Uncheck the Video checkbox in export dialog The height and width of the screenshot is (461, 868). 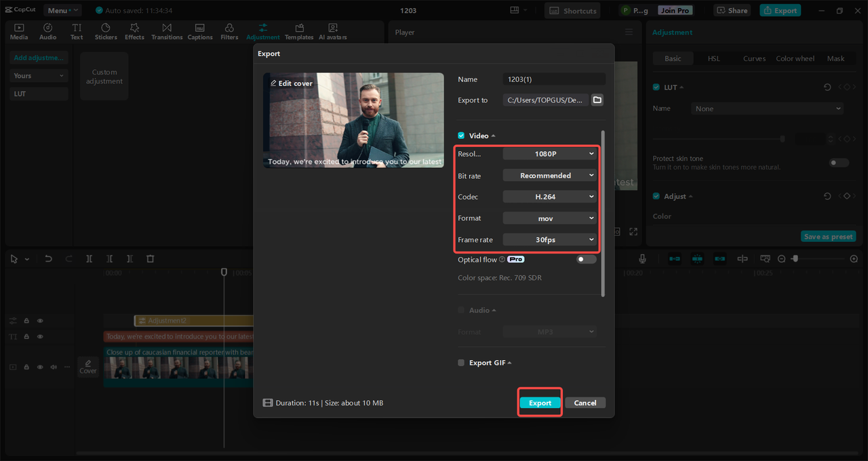pos(461,136)
